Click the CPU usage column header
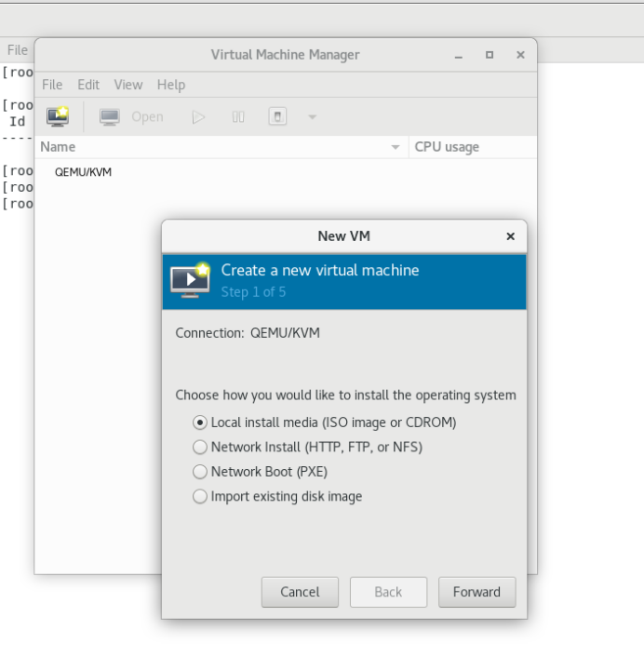This screenshot has height=657, width=644. pos(473,147)
